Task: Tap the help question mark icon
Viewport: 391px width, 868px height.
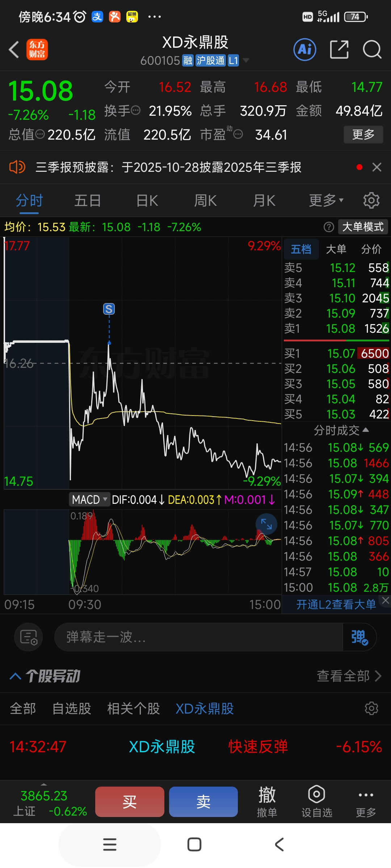Action: coord(329,227)
